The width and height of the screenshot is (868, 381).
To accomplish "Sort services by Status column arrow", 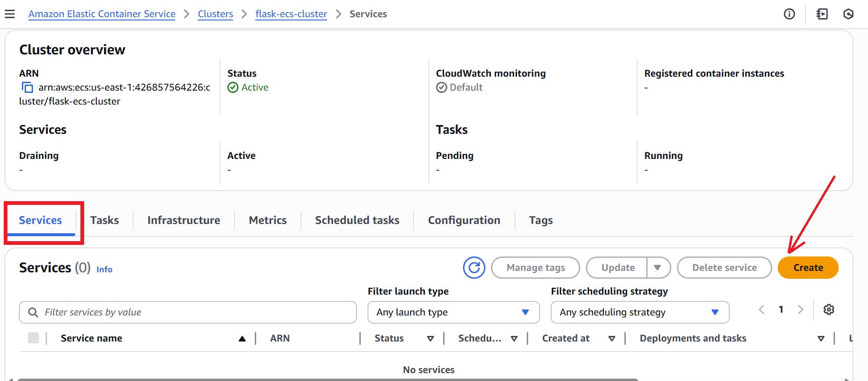I will coord(431,339).
